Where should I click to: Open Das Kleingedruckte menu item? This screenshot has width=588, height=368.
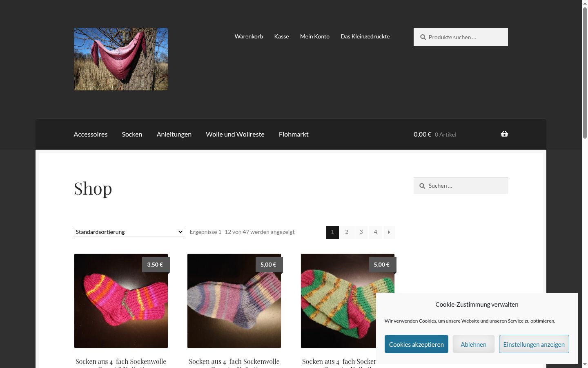(x=365, y=36)
